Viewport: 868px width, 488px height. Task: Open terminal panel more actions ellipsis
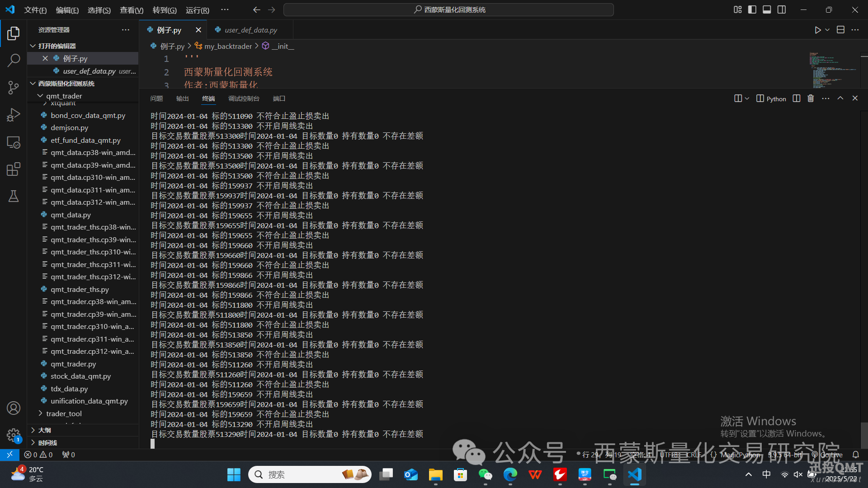point(826,99)
